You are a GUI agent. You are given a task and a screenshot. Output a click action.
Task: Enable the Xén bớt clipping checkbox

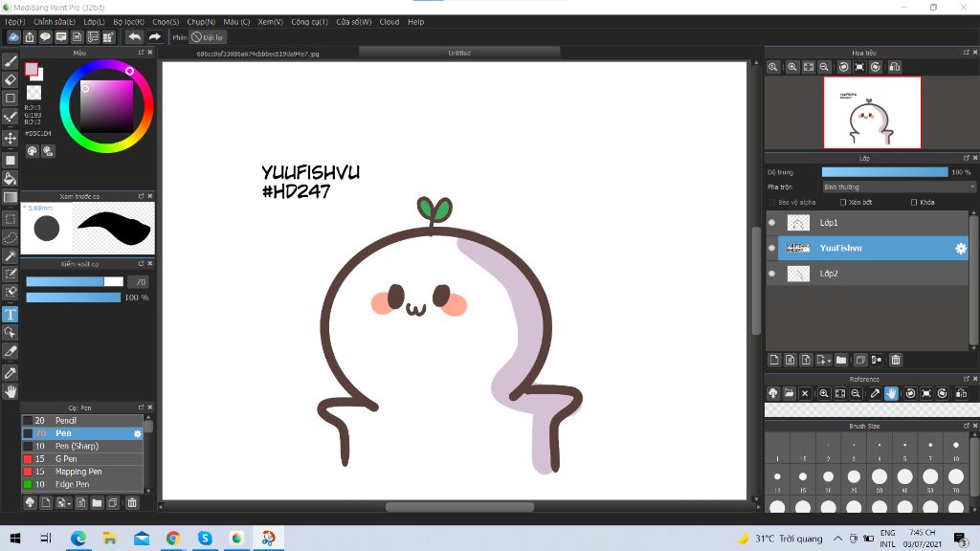[x=843, y=203]
